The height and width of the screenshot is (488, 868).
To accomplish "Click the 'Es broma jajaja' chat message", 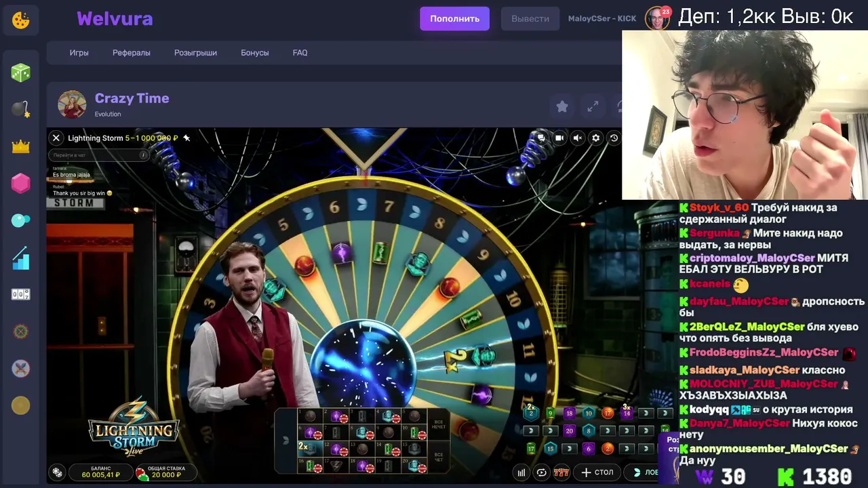I will coord(71,175).
